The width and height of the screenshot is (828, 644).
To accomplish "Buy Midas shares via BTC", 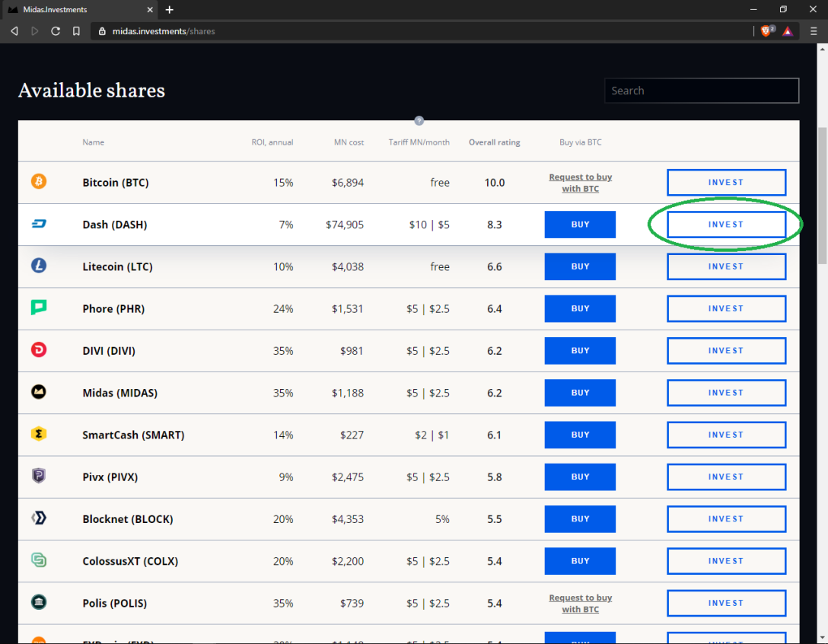I will pyautogui.click(x=580, y=393).
